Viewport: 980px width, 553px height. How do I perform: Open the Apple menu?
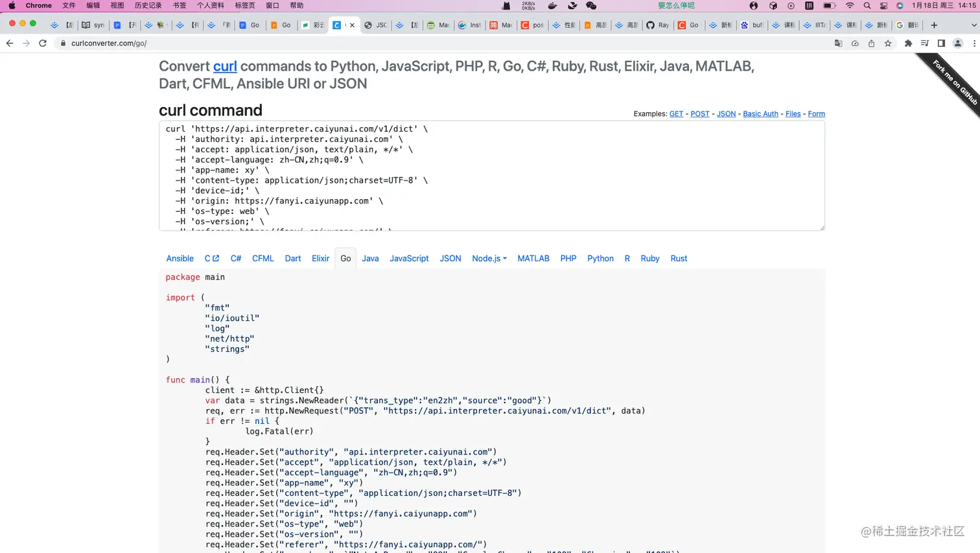12,6
